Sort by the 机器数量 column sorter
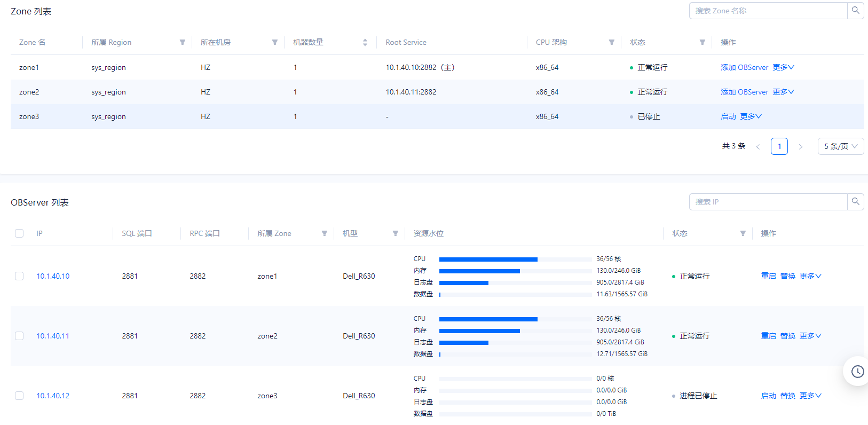 (x=365, y=42)
